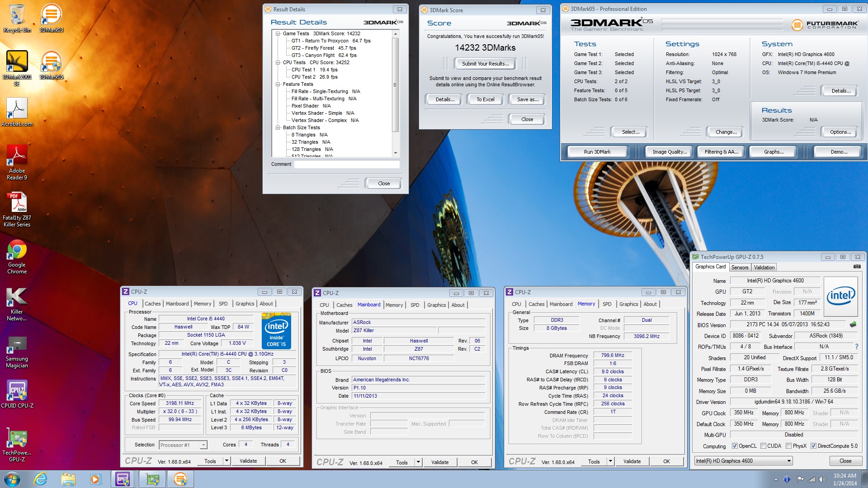Collapse the CPU Tests tree node

(278, 62)
